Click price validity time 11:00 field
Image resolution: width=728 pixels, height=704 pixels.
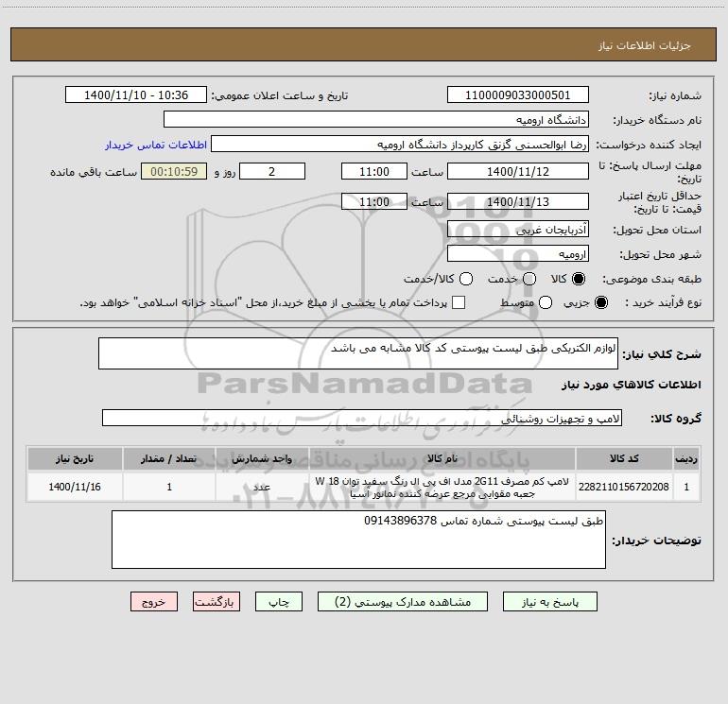click(x=374, y=202)
